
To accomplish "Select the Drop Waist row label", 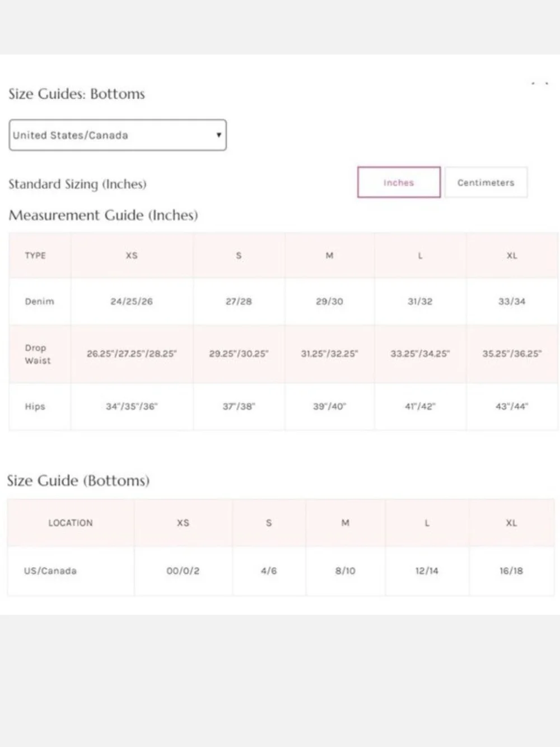I will tap(38, 354).
